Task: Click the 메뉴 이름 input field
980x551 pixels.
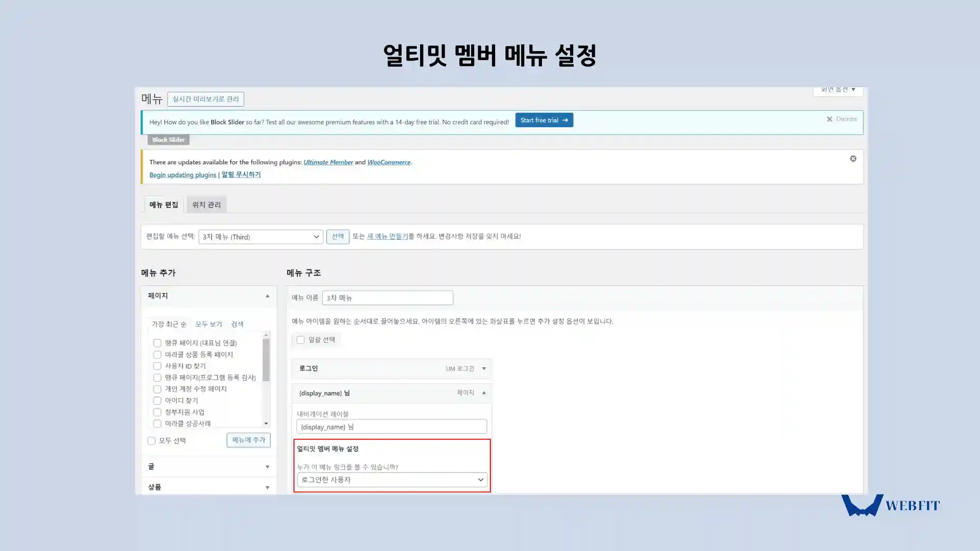Action: click(387, 297)
